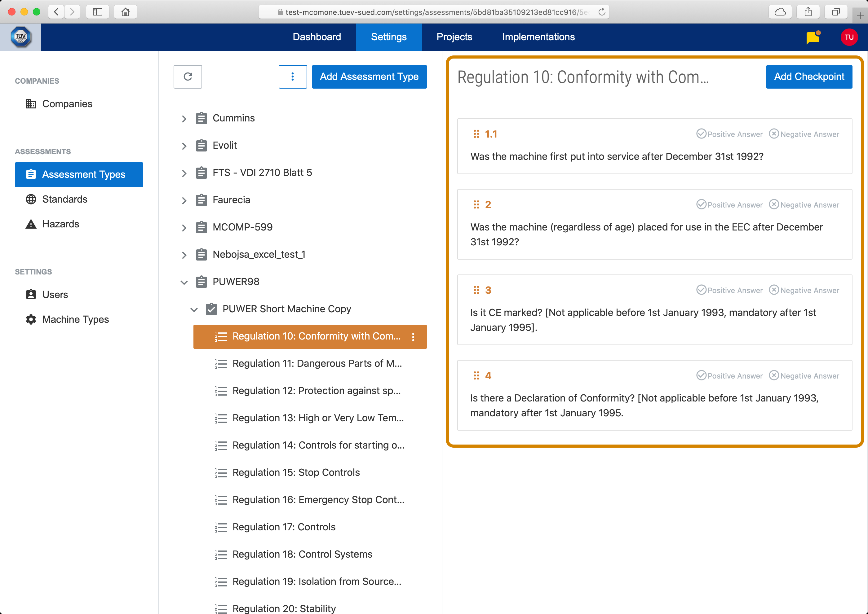
Task: Click the drag handle of checkpoint 3
Action: [x=476, y=290]
